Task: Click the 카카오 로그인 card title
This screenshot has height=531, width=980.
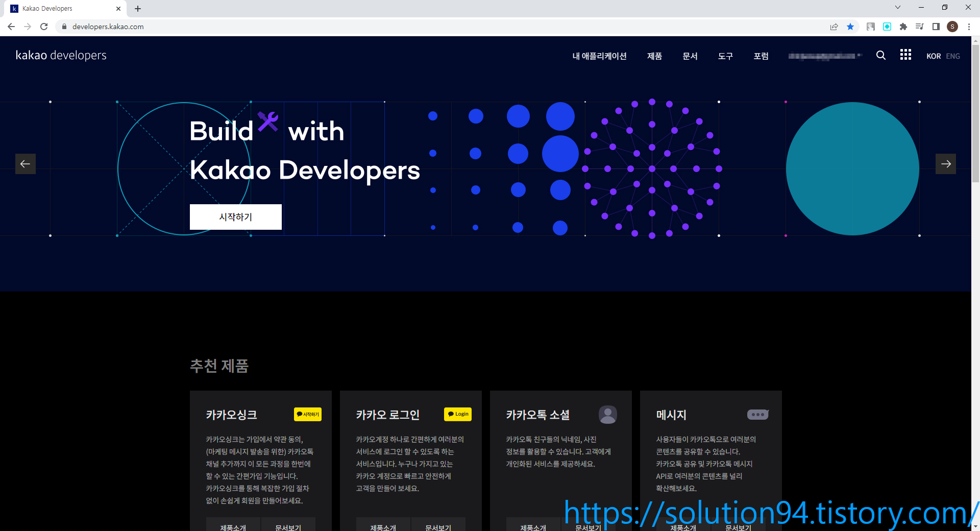Action: [x=387, y=415]
